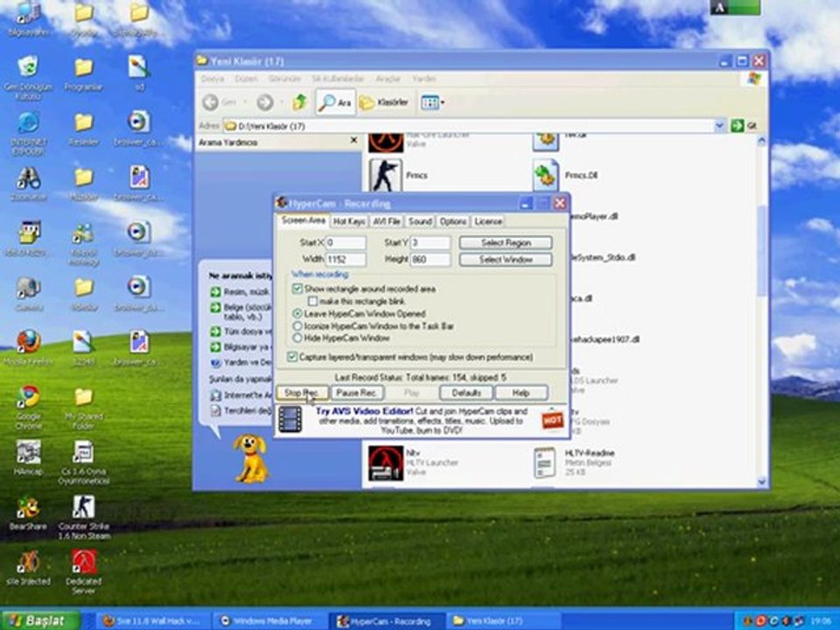Select Leave HyperCam Window Opened
The image size is (840, 630).
297,313
